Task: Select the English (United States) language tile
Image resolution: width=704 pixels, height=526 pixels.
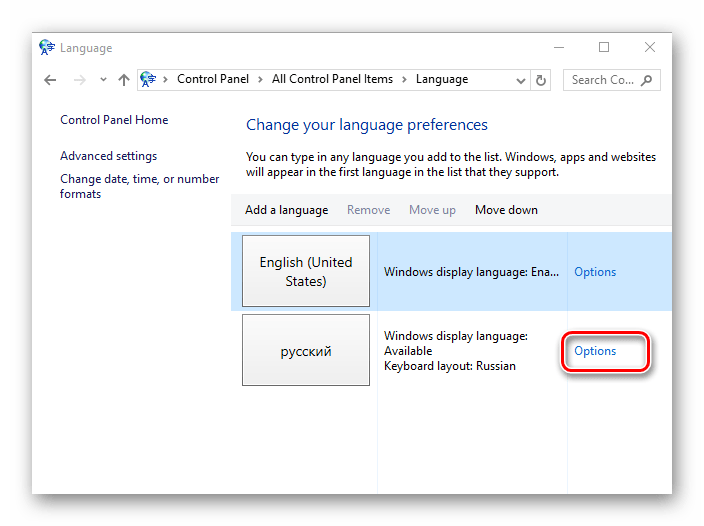Action: click(306, 271)
